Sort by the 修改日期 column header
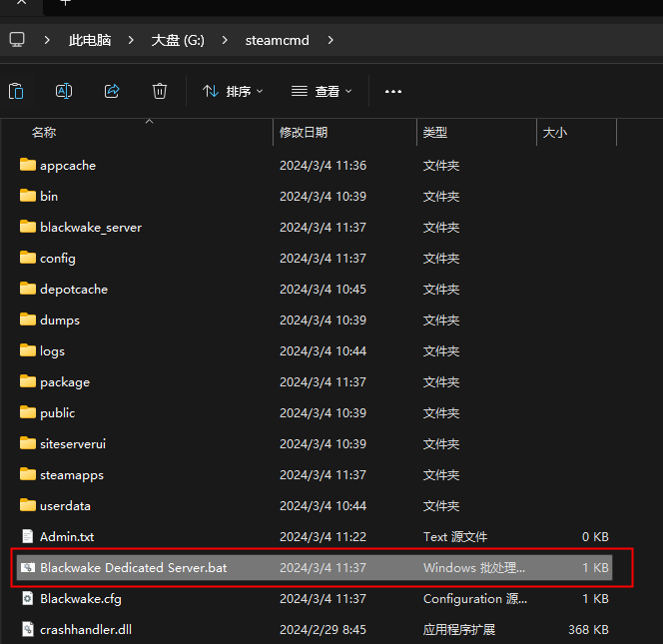Image resolution: width=663 pixels, height=644 pixels. tap(304, 133)
